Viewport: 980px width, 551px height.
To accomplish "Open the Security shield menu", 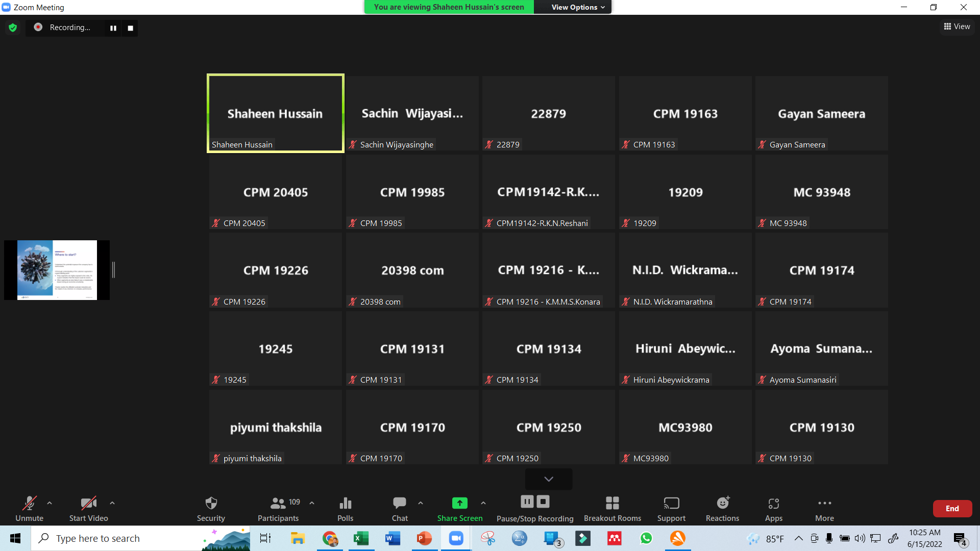I will pos(211,509).
